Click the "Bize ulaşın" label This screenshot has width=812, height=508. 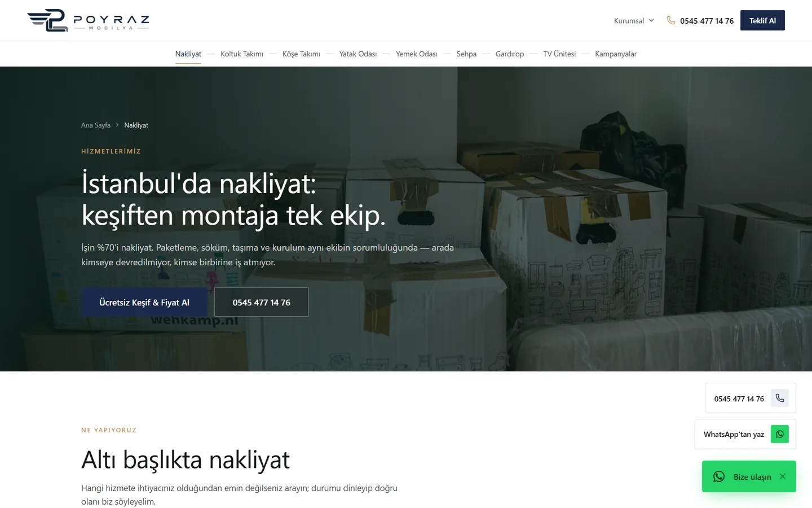click(x=752, y=477)
